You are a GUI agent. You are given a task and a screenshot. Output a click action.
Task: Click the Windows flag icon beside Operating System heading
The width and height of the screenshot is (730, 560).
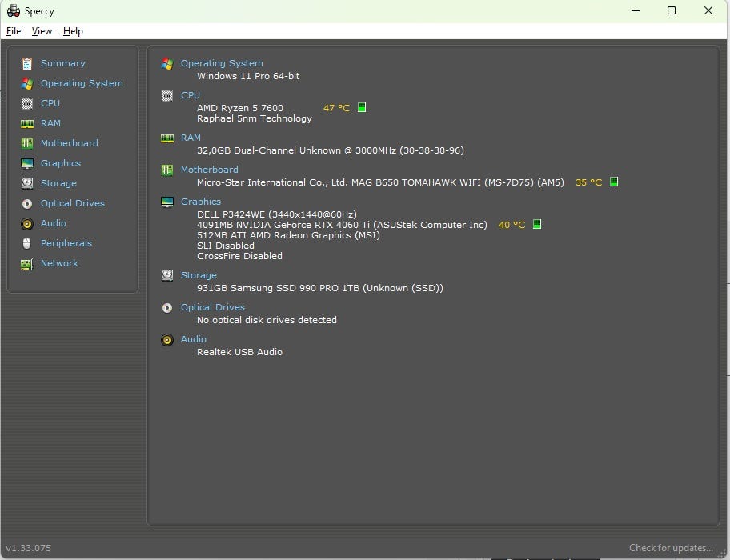tap(167, 63)
